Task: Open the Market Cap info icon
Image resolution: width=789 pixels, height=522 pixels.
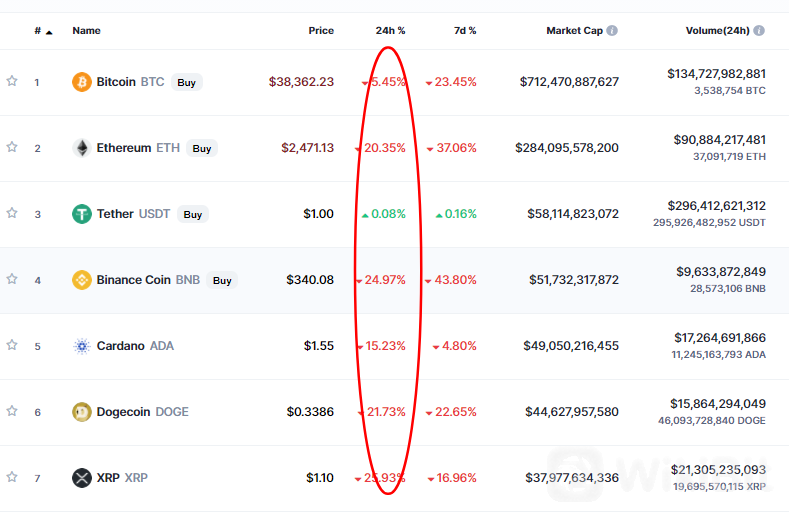Action: pos(612,31)
